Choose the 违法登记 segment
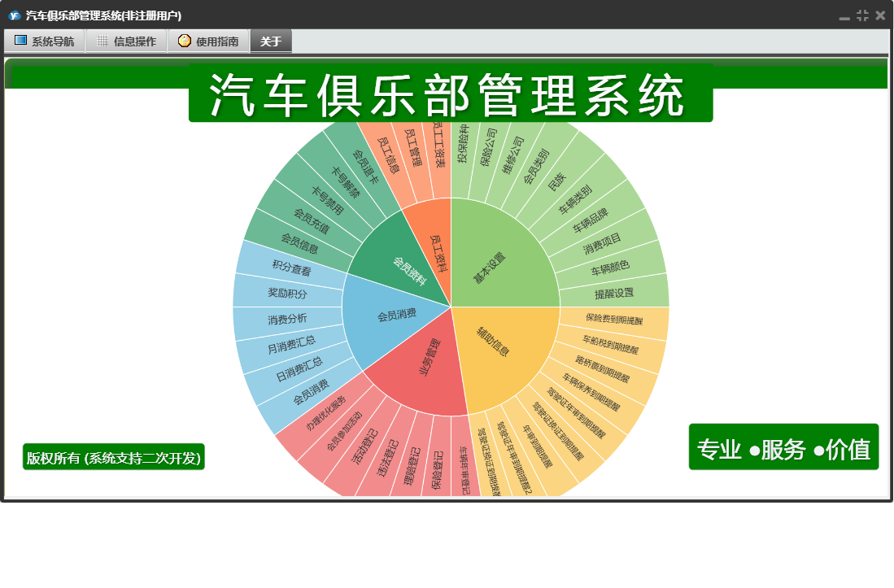The height and width of the screenshot is (588, 894). (x=388, y=458)
